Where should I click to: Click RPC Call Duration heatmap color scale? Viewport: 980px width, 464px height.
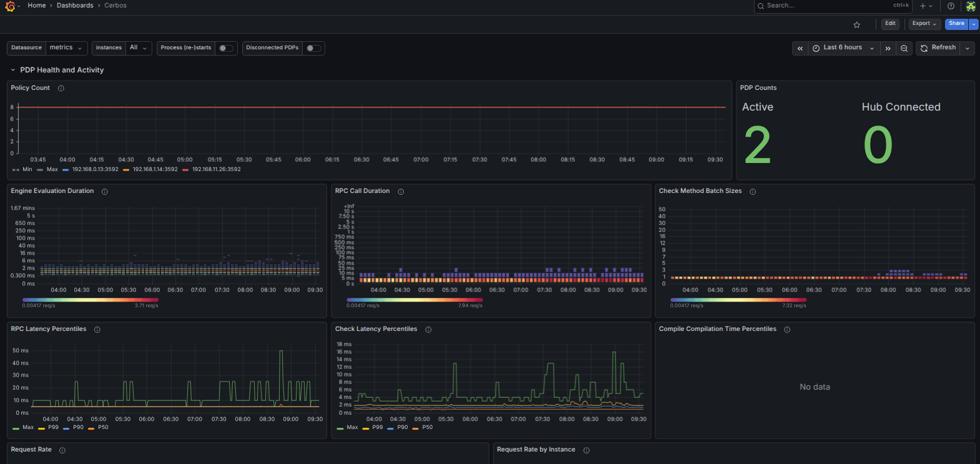coord(414,300)
